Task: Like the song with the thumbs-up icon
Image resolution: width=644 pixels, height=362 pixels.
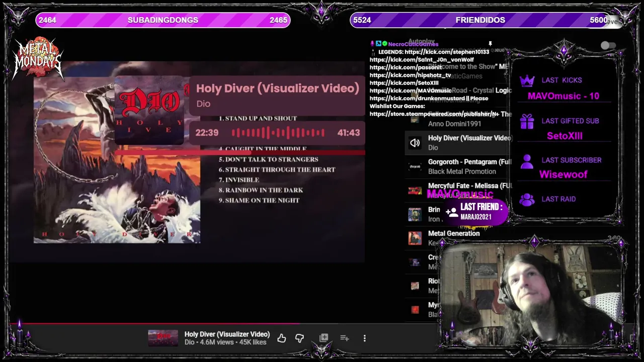Action: point(281,338)
